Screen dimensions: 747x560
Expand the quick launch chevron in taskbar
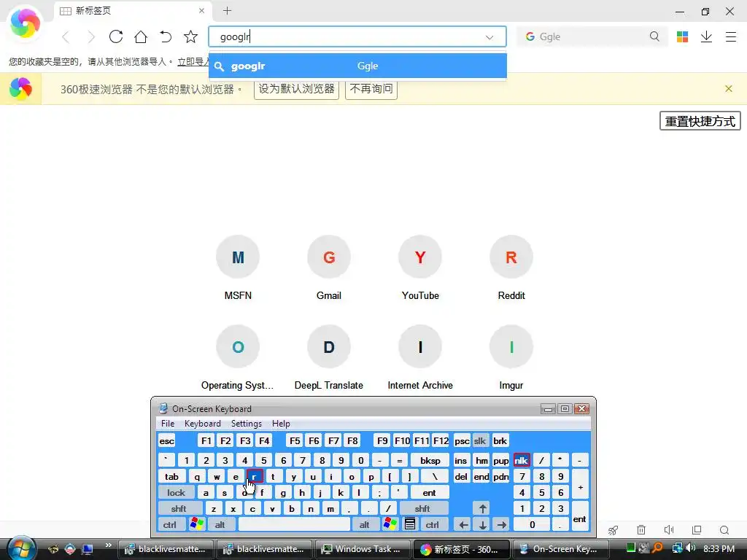point(108,545)
